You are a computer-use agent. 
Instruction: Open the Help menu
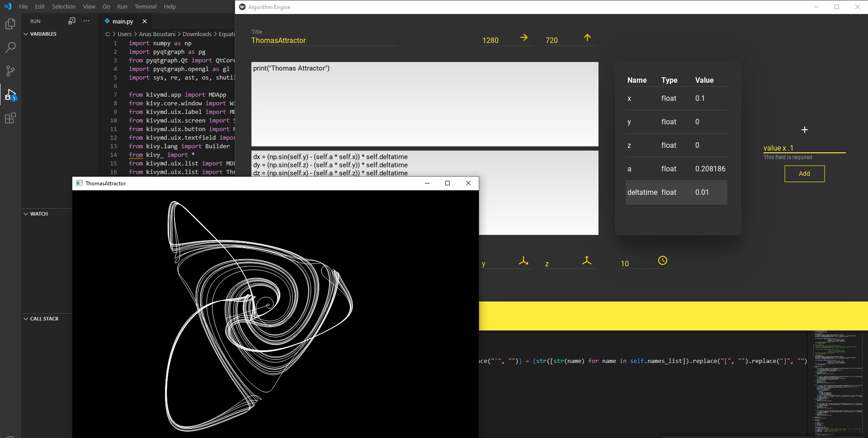[170, 6]
